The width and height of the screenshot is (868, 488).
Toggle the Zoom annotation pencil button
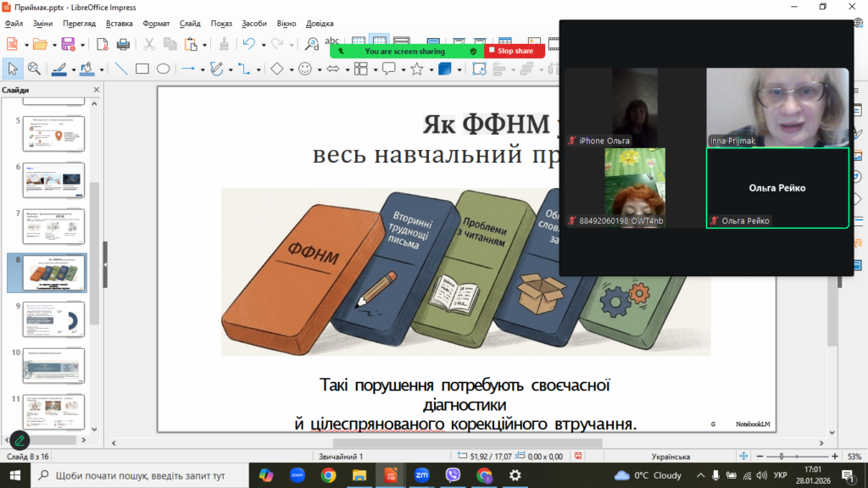19,440
